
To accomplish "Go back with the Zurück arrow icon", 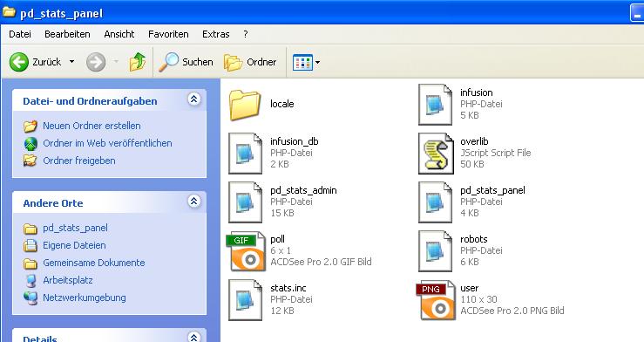I will pyautogui.click(x=19, y=62).
